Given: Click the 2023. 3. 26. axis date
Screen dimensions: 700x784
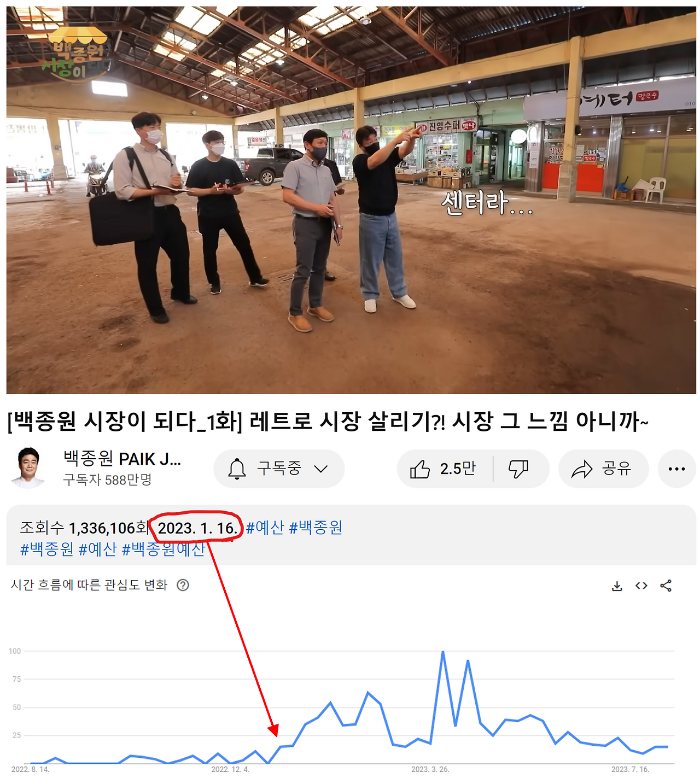Looking at the screenshot, I should (x=430, y=770).
